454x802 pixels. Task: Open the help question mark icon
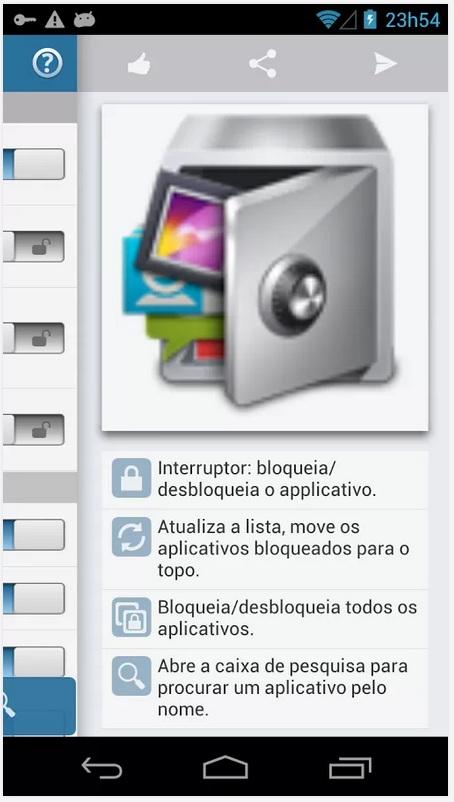[47, 63]
